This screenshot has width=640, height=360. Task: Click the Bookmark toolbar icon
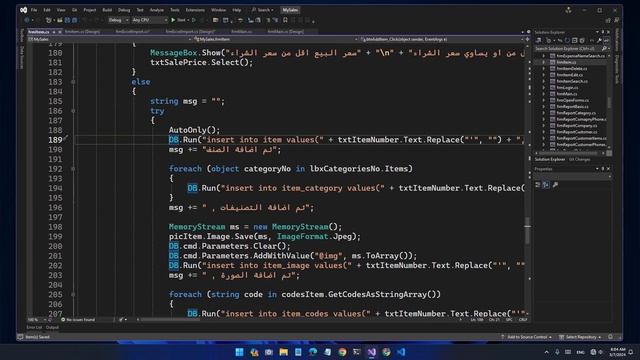coord(285,20)
